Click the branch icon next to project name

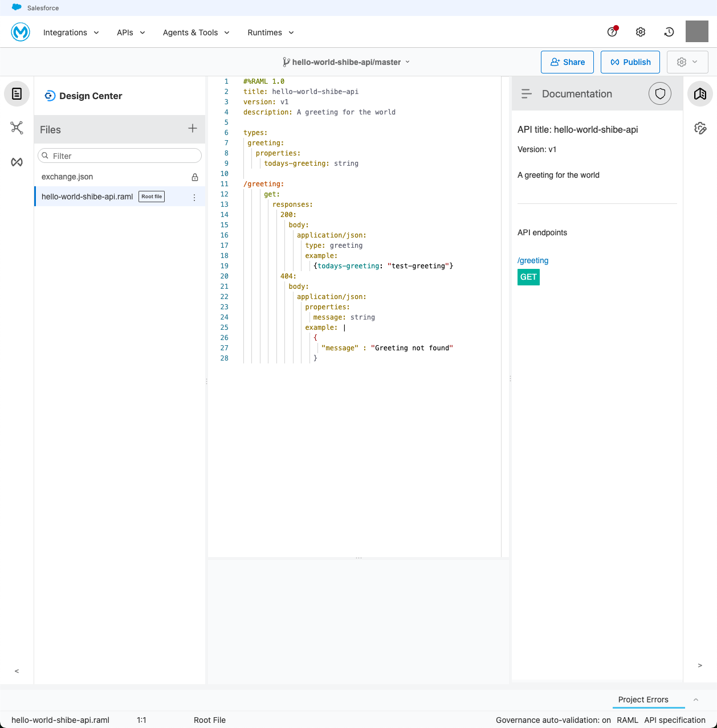(286, 62)
